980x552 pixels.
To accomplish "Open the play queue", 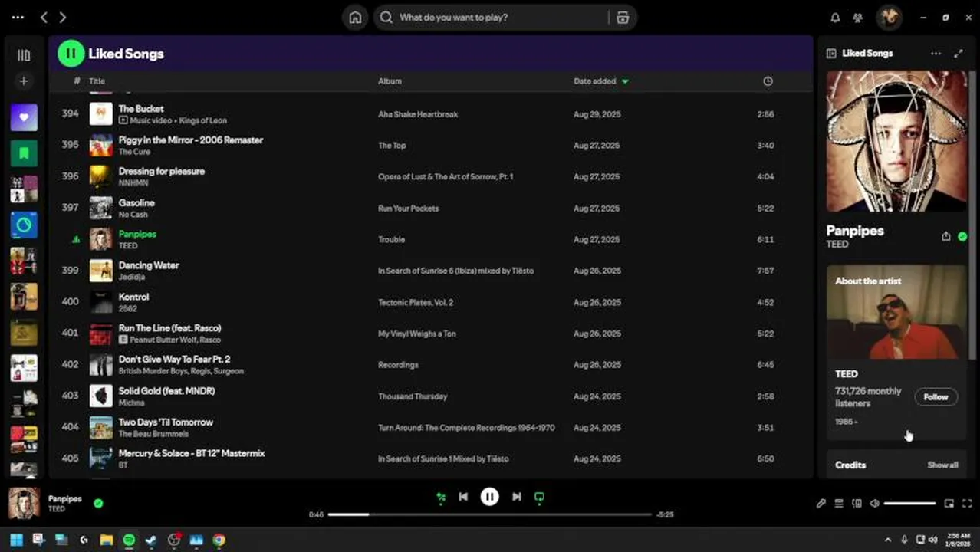I will (x=839, y=504).
